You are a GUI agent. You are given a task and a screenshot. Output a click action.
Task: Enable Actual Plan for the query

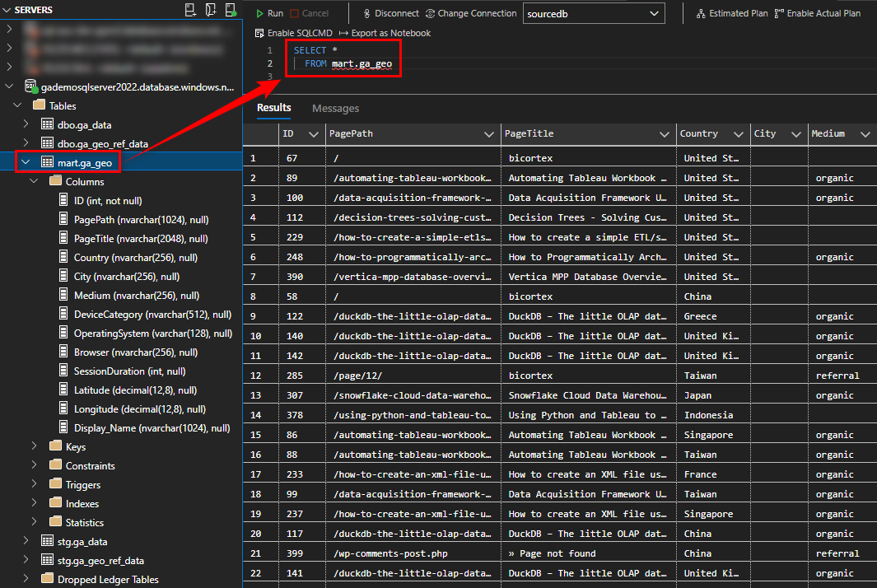click(x=816, y=12)
